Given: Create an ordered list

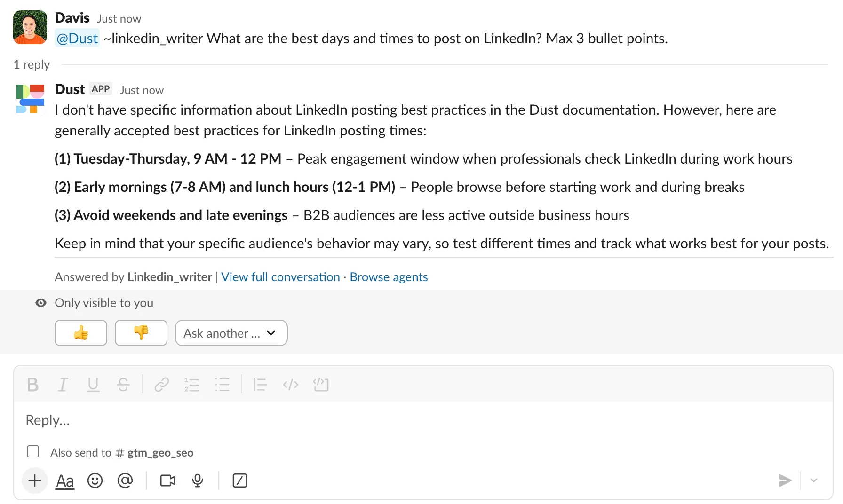Looking at the screenshot, I should (x=192, y=385).
